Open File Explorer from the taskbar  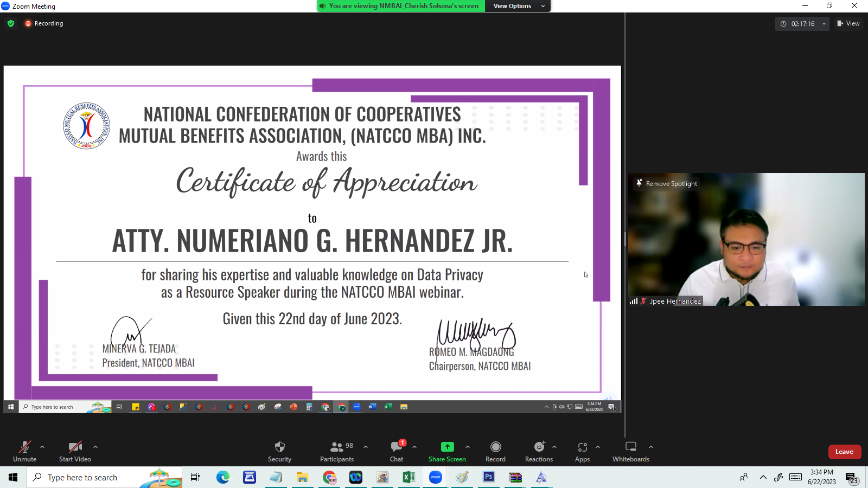coord(302,477)
